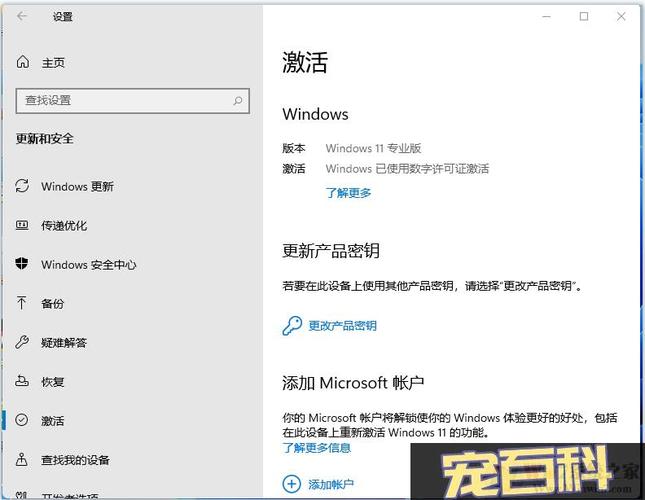Click the 更新和安全 category heading
Viewport: 645px width, 500px height.
click(45, 139)
